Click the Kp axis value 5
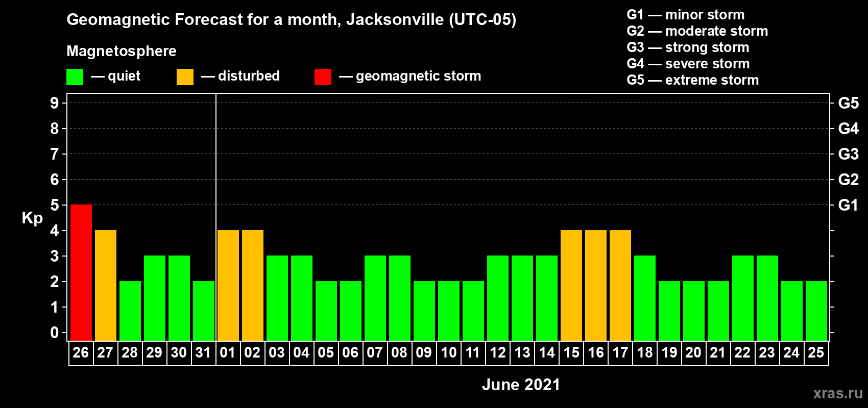The height and width of the screenshot is (408, 868). coord(55,205)
